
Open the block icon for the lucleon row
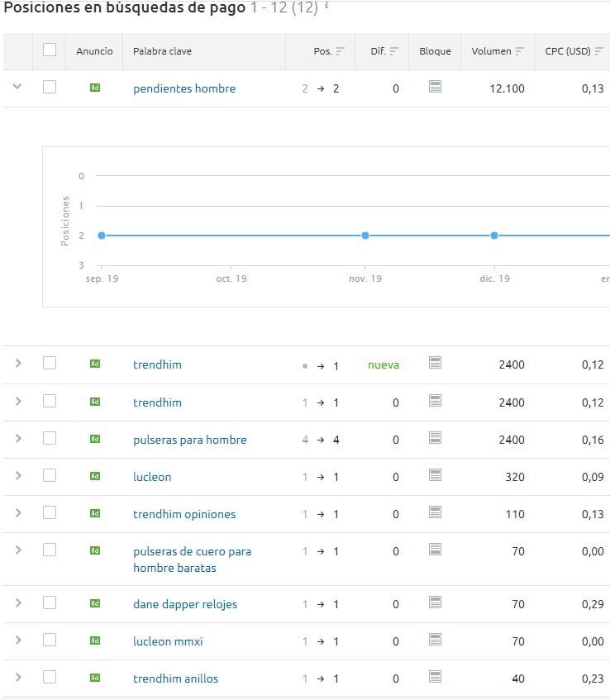pyautogui.click(x=435, y=474)
